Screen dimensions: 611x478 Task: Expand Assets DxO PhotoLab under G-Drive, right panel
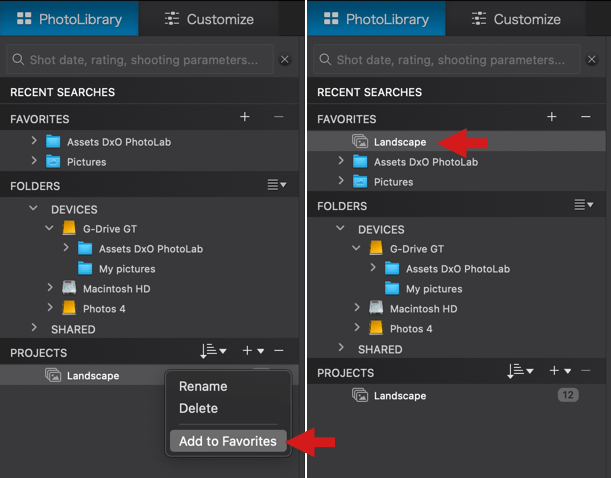(x=373, y=267)
